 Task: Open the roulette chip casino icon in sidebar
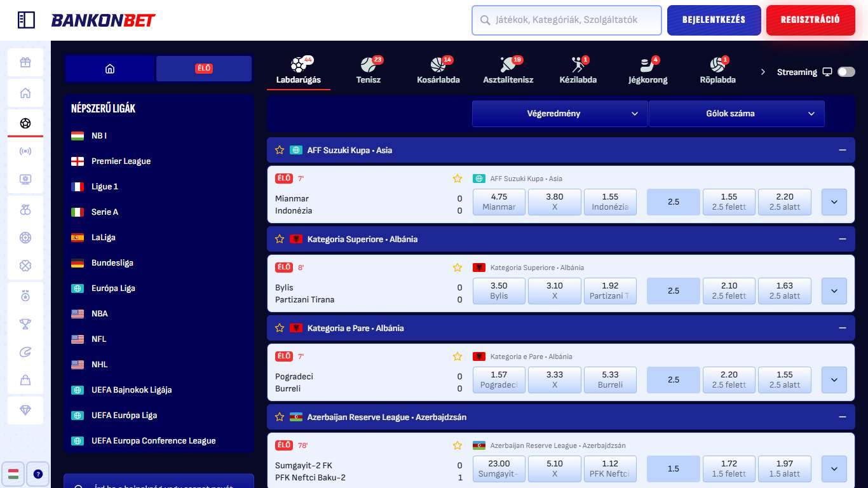[x=25, y=238]
